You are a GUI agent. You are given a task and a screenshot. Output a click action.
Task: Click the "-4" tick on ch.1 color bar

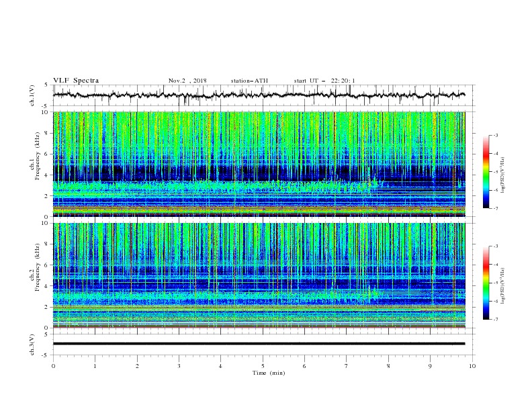pos(495,154)
